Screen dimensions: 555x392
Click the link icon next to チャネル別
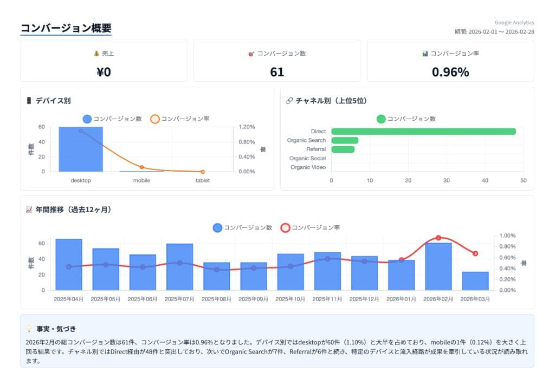pyautogui.click(x=289, y=101)
